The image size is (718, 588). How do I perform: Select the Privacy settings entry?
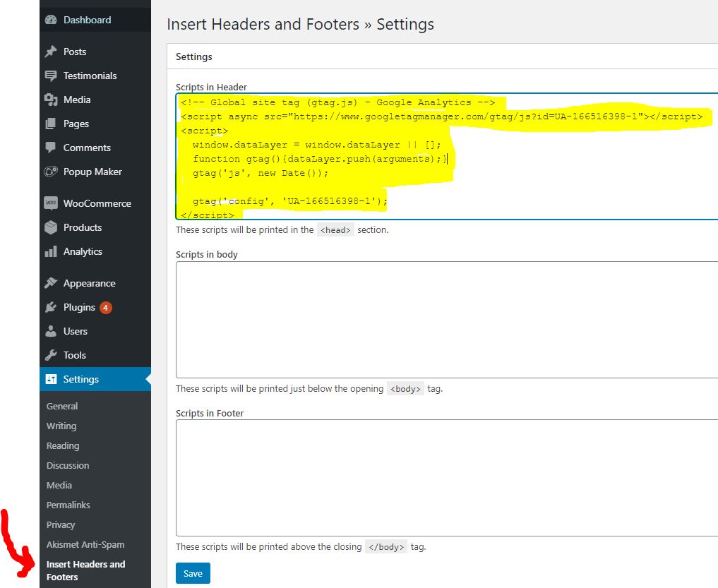point(61,524)
